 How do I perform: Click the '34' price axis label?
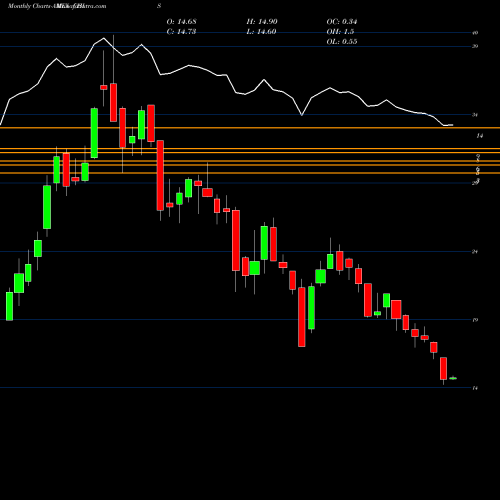tap(475, 115)
